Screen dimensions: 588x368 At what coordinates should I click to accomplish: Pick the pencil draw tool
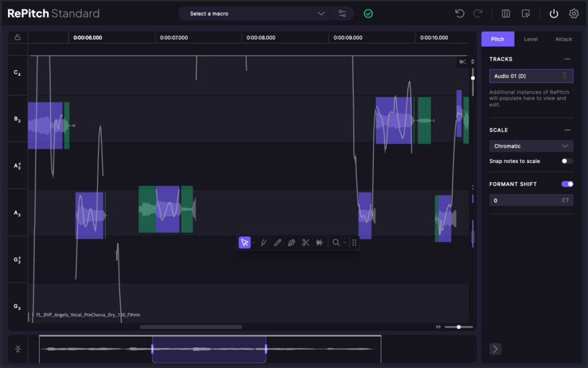pos(277,243)
